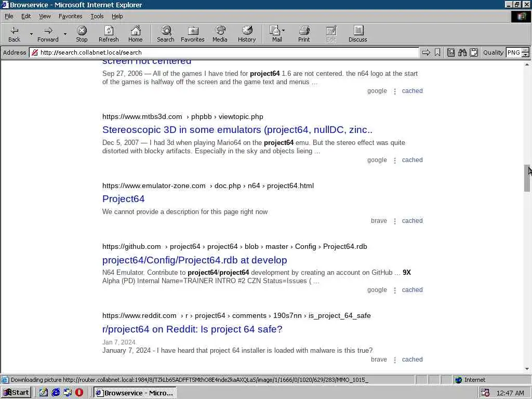Click the first quick launch notepad icon

click(44, 393)
